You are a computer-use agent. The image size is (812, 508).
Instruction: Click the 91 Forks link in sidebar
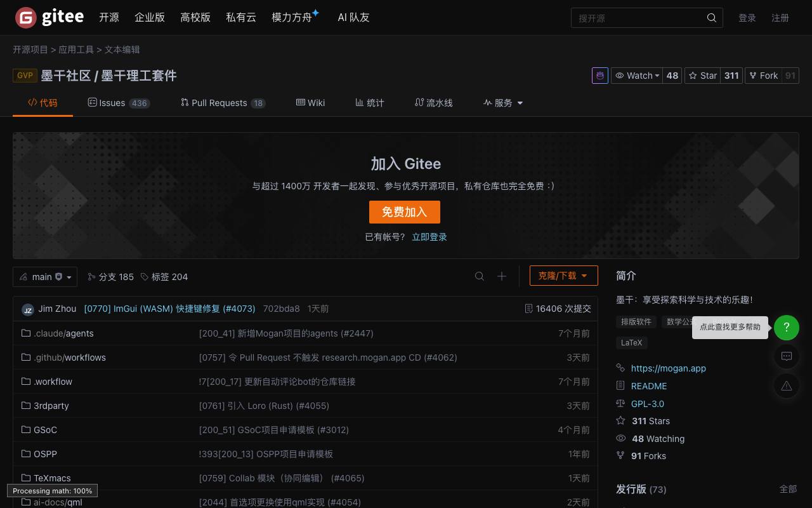point(649,456)
